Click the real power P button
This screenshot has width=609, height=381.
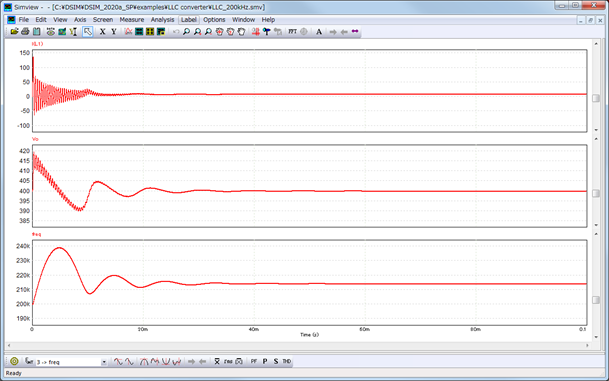click(x=265, y=361)
